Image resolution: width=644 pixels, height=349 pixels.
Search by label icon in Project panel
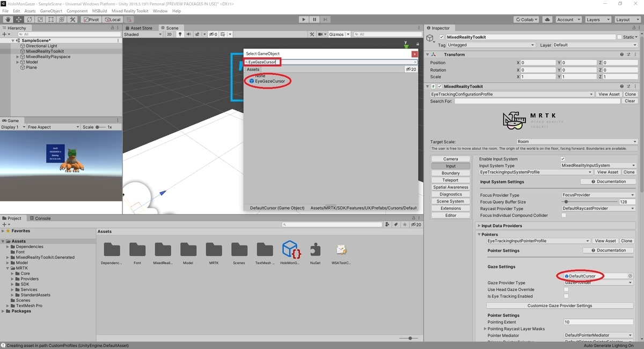pyautogui.click(x=396, y=224)
